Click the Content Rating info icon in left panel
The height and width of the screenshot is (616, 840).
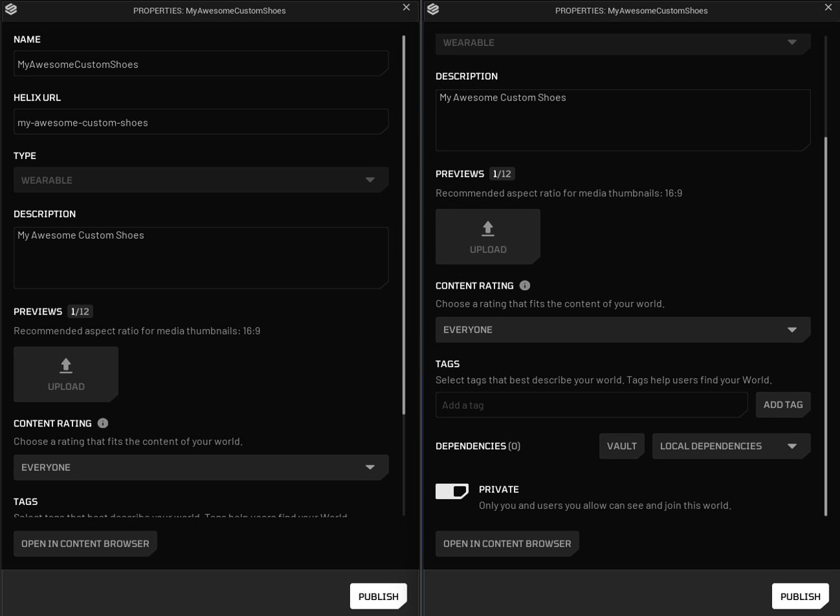(103, 423)
